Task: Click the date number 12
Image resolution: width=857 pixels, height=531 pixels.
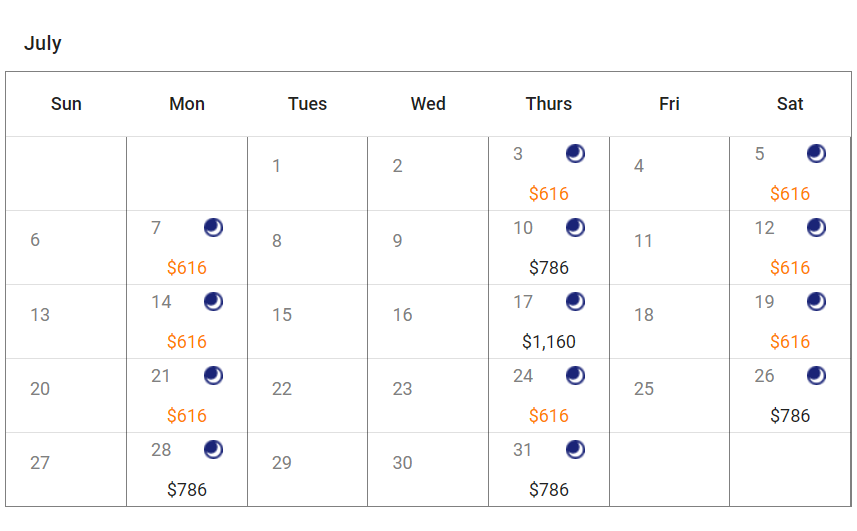Action: tap(764, 228)
